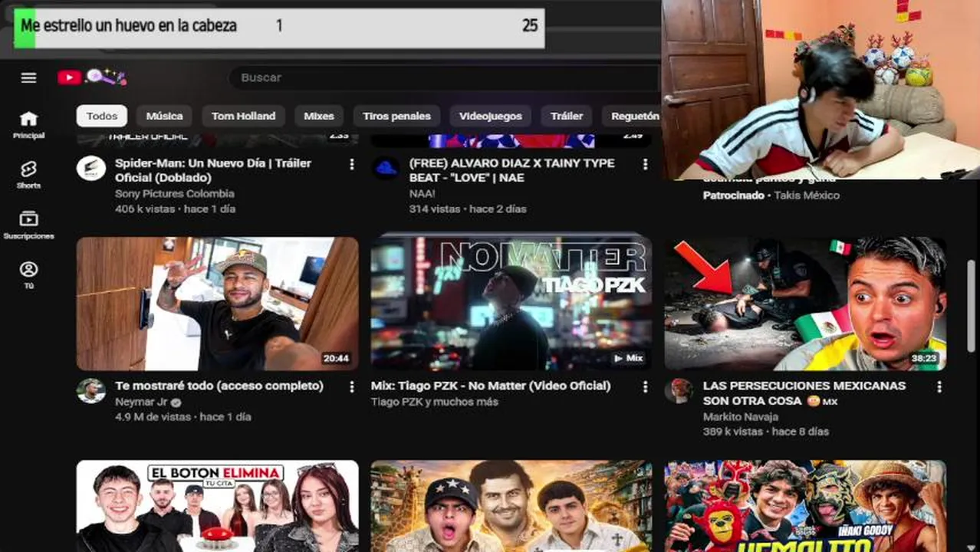Image resolution: width=980 pixels, height=552 pixels.
Task: Click the Buscar search field
Action: 445,77
